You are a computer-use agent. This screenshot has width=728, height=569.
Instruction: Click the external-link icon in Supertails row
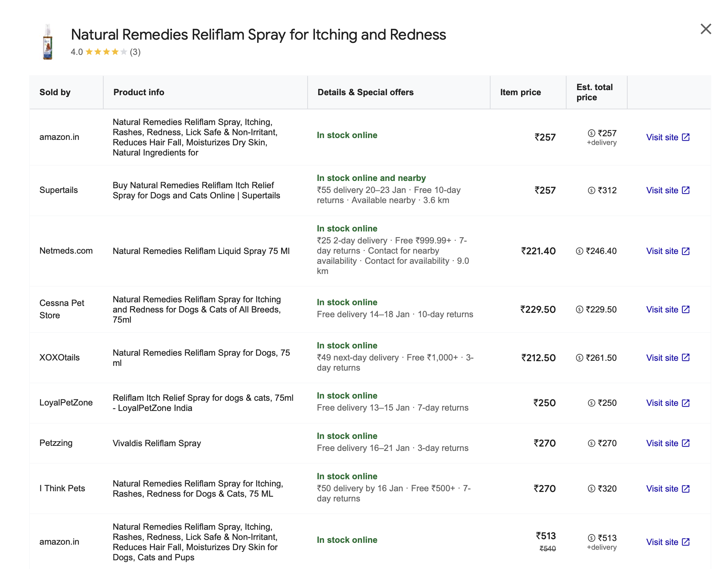tap(685, 190)
